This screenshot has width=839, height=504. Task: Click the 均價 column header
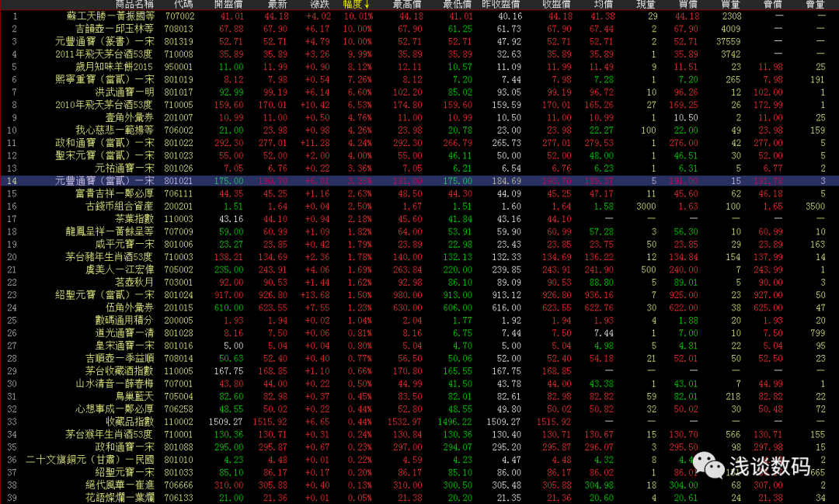pyautogui.click(x=604, y=5)
